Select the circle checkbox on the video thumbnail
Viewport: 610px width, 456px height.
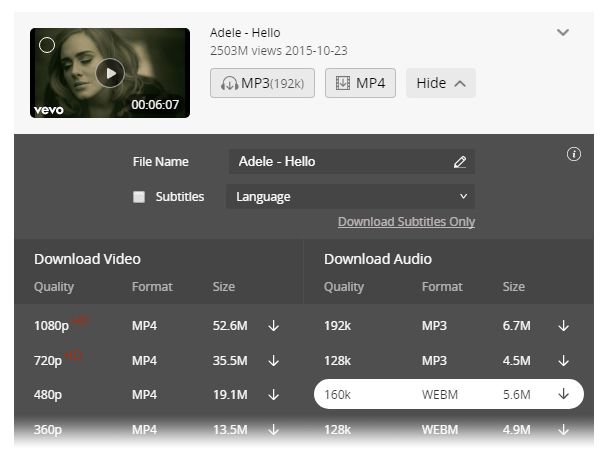click(x=47, y=45)
